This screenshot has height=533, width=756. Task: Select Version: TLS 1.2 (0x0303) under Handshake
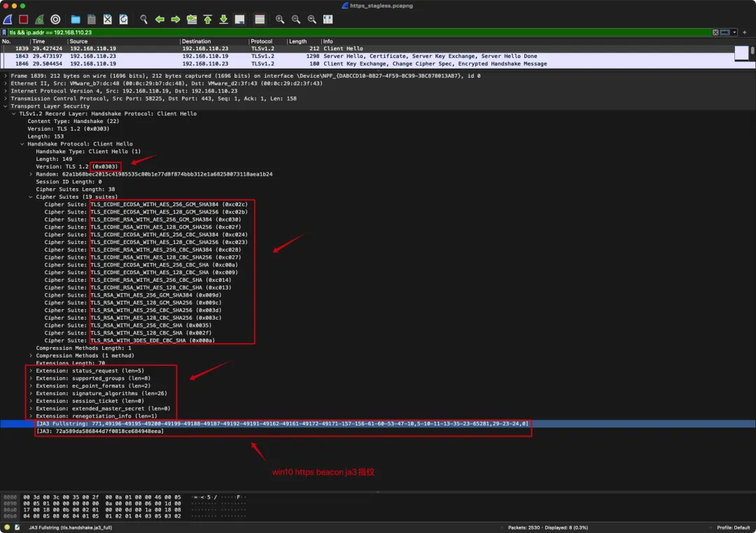(77, 166)
